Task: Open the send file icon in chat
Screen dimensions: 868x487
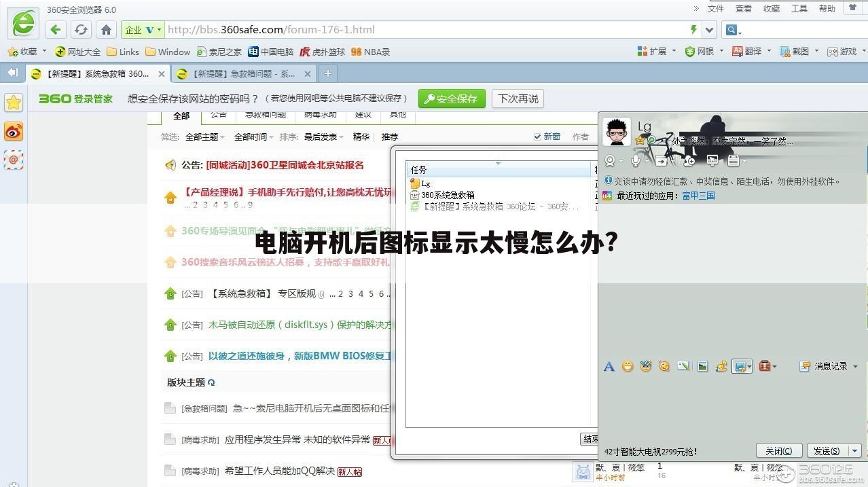Action: point(662,161)
